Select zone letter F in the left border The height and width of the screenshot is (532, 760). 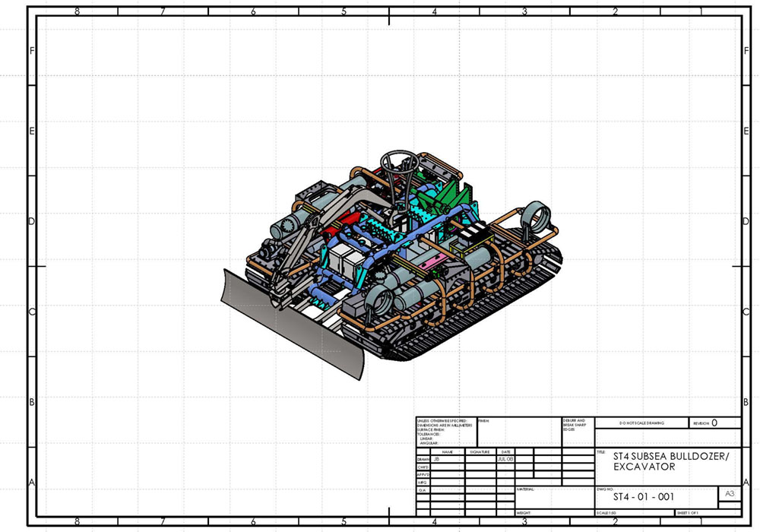32,50
